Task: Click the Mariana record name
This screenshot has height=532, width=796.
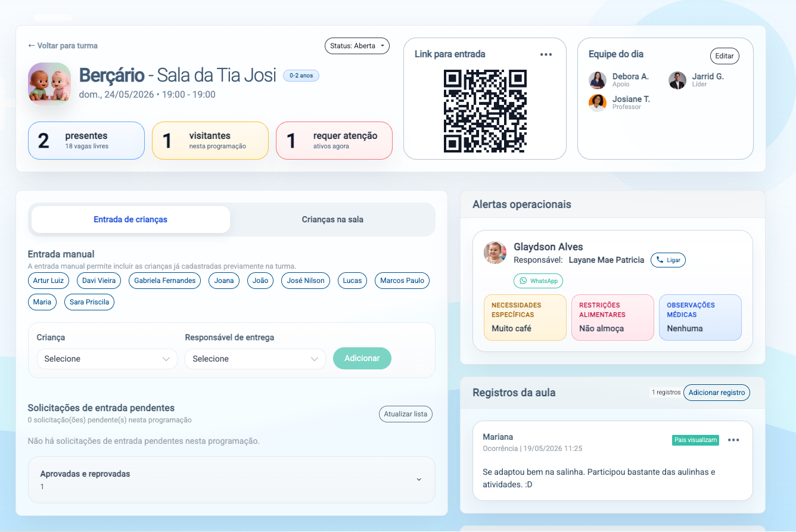Action: 497,437
